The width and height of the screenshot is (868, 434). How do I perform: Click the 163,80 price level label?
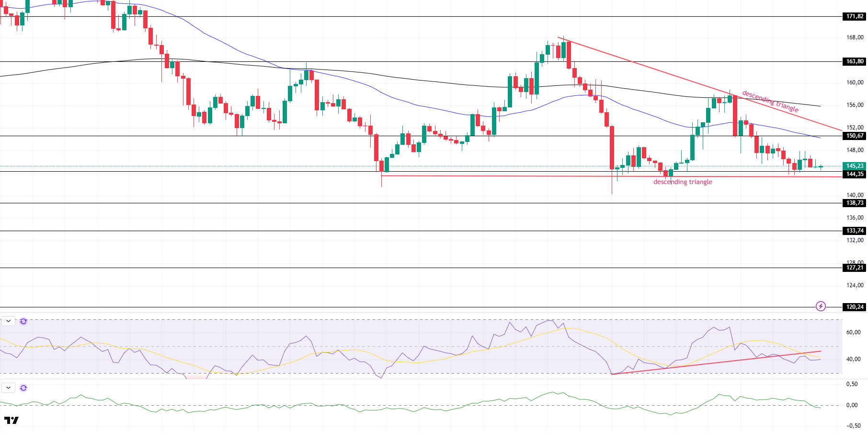pyautogui.click(x=855, y=61)
